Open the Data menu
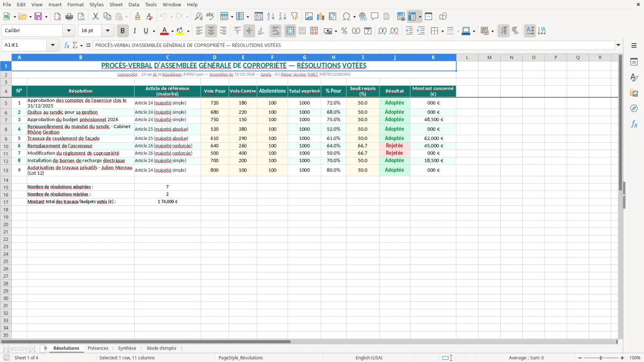This screenshot has width=644, height=362. click(x=134, y=4)
